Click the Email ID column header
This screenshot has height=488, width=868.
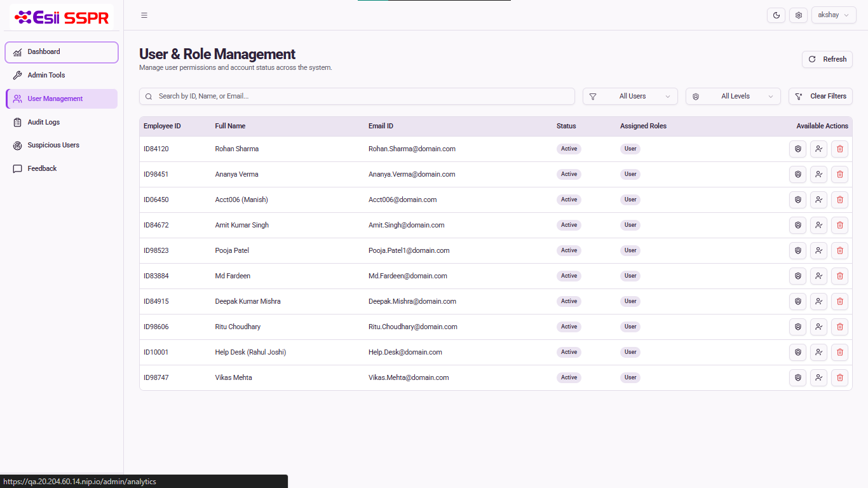pyautogui.click(x=381, y=126)
